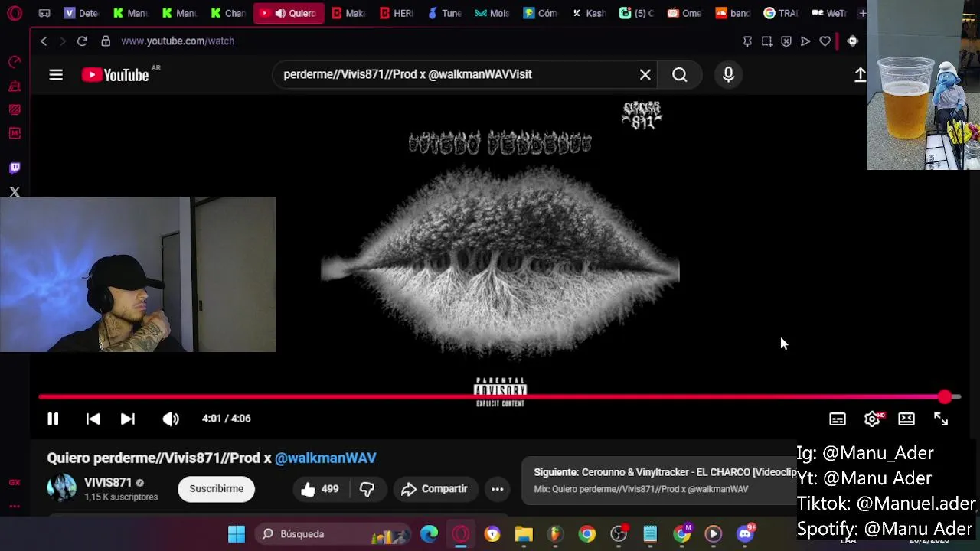Skip to next video
Screen dimensions: 980x551
pyautogui.click(x=128, y=419)
